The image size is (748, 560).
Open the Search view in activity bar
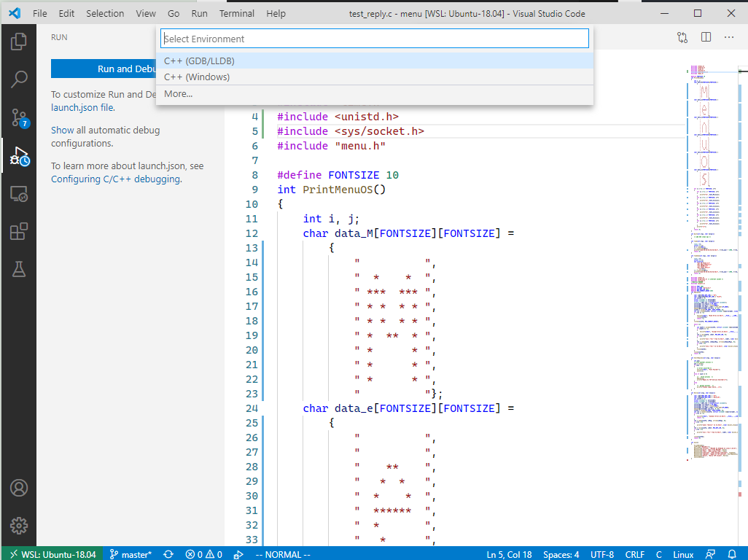19,79
